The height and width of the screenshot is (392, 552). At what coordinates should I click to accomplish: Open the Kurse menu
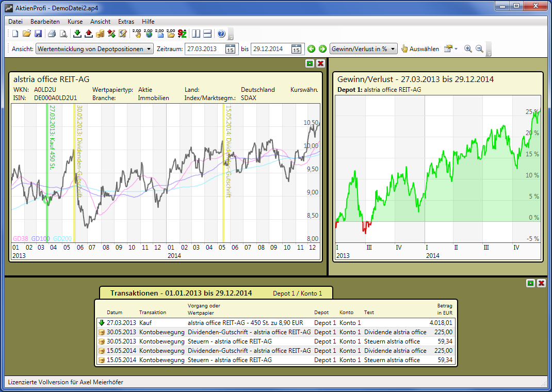pyautogui.click(x=75, y=22)
